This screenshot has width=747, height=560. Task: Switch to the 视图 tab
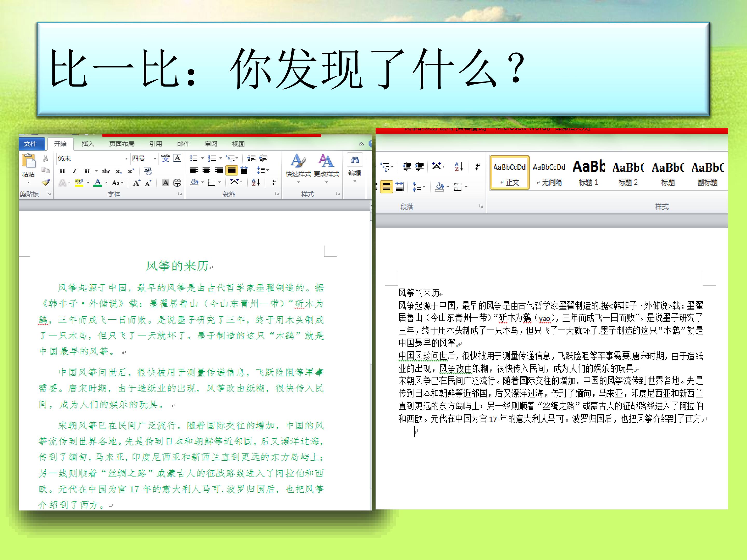point(238,144)
